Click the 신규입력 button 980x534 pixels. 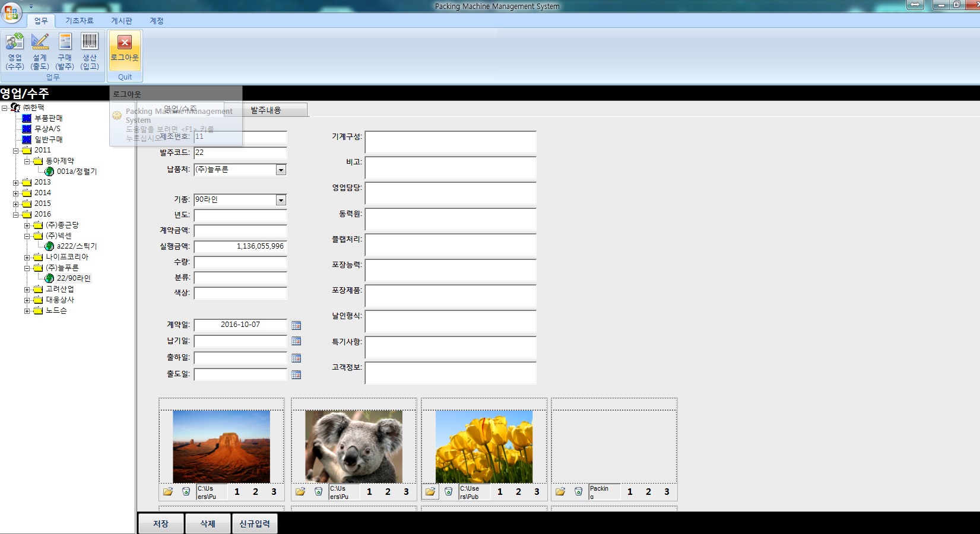(x=255, y=524)
